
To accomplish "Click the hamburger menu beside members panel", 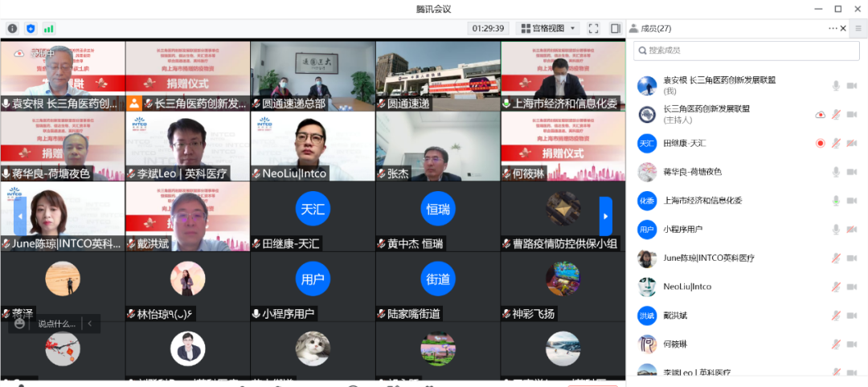I will click(858, 28).
